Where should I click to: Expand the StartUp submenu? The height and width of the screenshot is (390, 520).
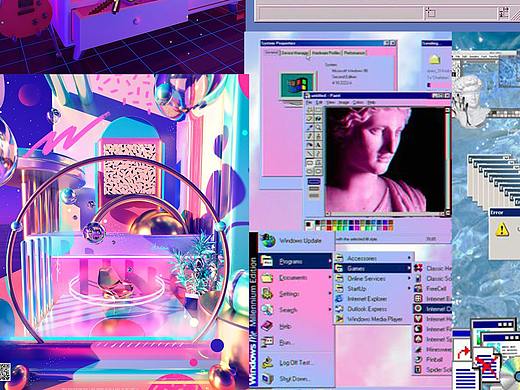pyautogui.click(x=409, y=288)
